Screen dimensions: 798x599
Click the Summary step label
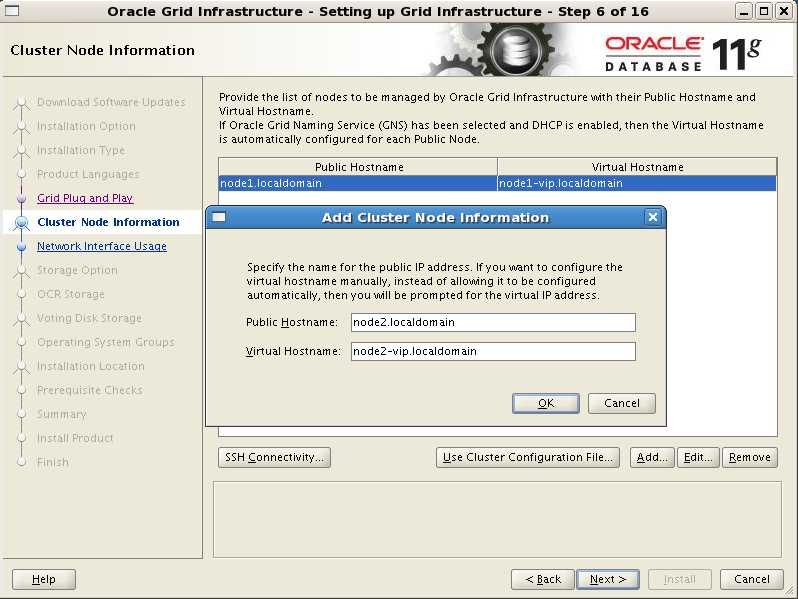[62, 414]
